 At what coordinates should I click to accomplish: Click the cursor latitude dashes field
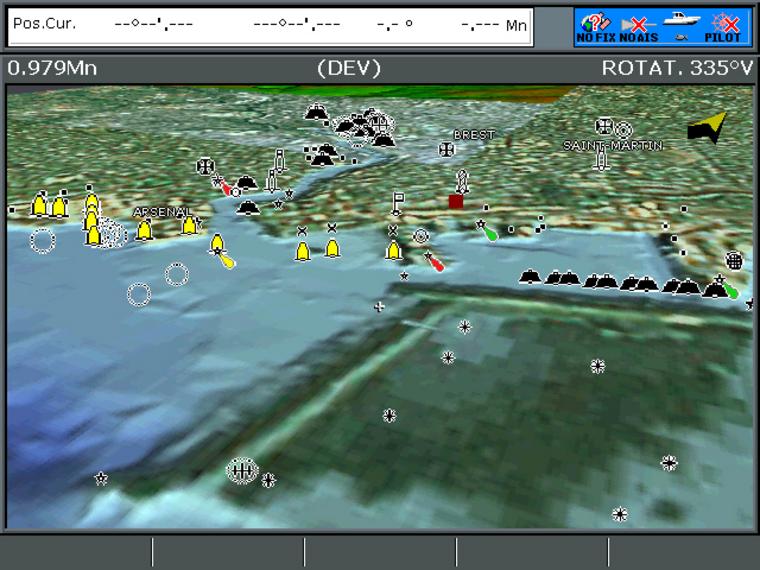(x=153, y=24)
